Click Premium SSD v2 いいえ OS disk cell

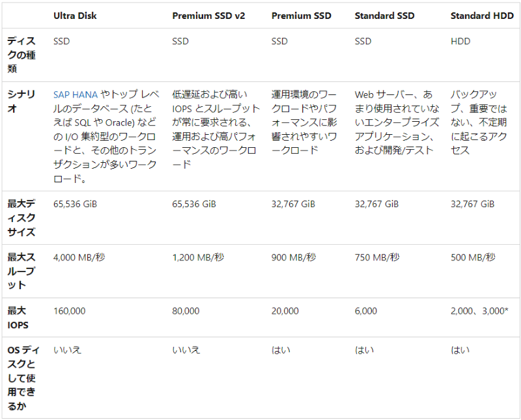tap(186, 350)
